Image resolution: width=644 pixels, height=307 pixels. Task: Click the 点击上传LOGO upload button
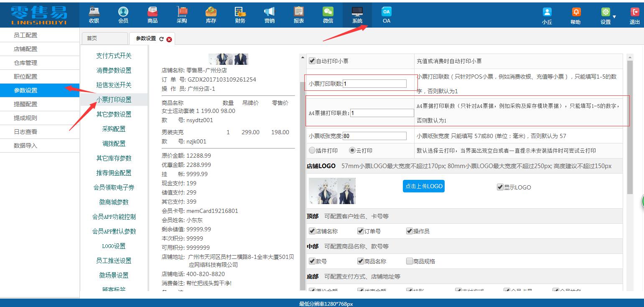423,186
